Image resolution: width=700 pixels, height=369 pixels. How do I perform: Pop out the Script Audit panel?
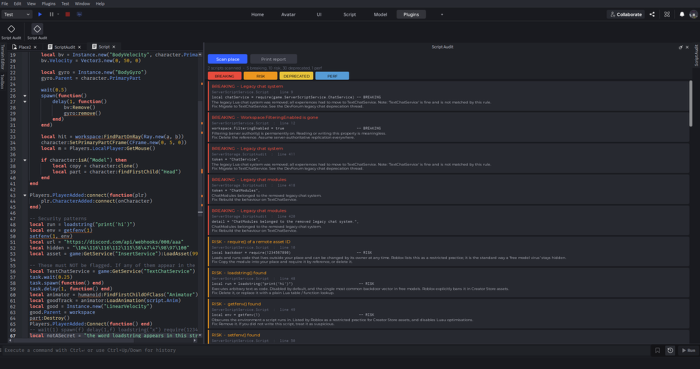click(680, 47)
